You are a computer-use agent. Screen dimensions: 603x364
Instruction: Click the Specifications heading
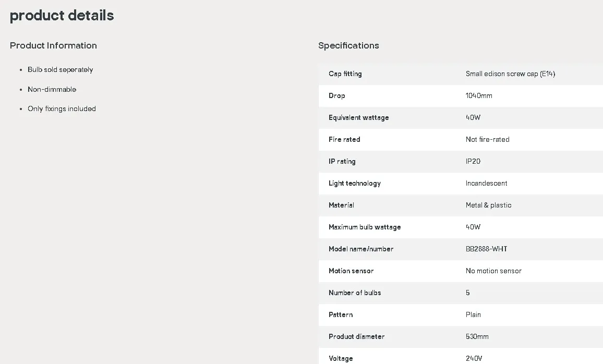pos(348,45)
